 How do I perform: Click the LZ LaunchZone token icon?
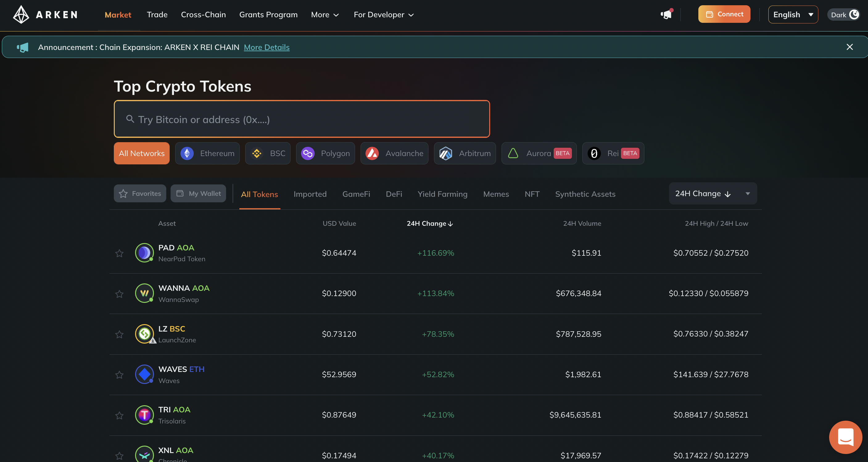144,334
